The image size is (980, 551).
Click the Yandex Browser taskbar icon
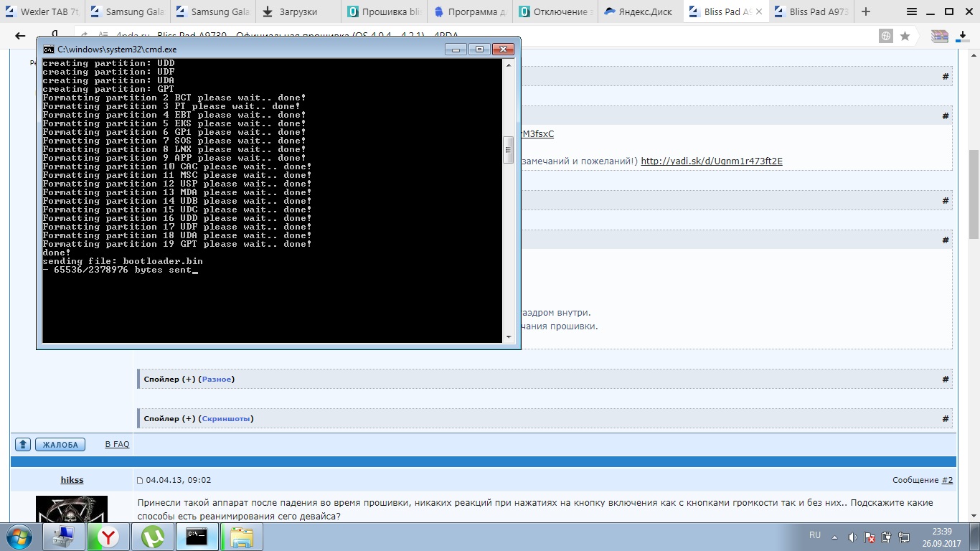tap(109, 536)
